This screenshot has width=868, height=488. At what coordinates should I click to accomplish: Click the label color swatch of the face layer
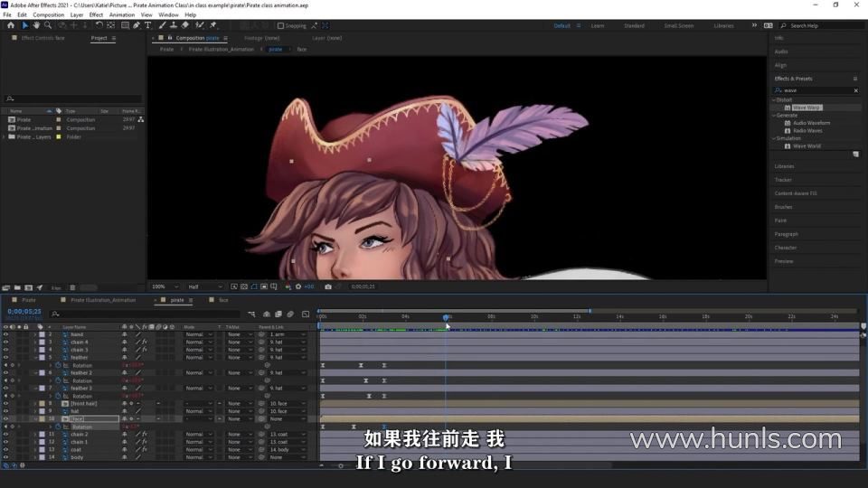(x=42, y=418)
